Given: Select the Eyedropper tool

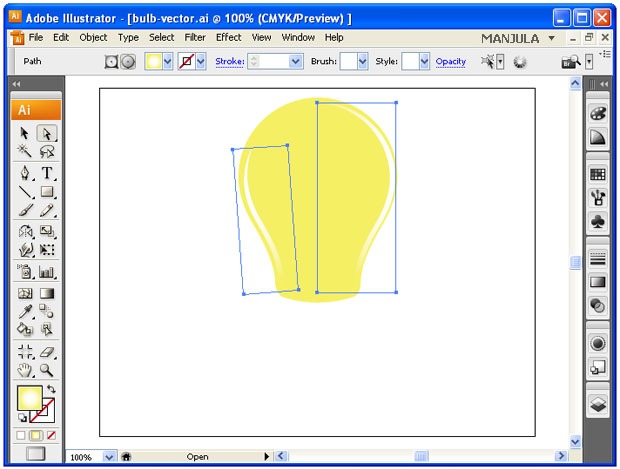Looking at the screenshot, I should [25, 312].
